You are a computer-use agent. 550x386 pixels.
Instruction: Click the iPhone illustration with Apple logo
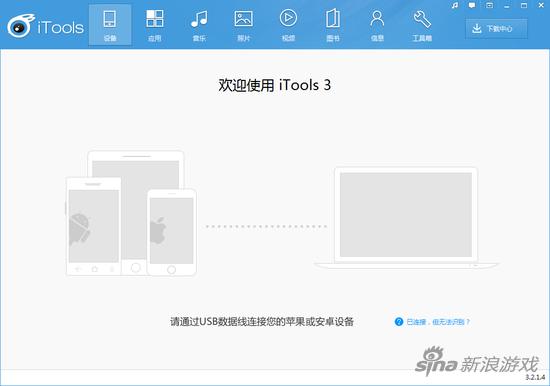172,233
